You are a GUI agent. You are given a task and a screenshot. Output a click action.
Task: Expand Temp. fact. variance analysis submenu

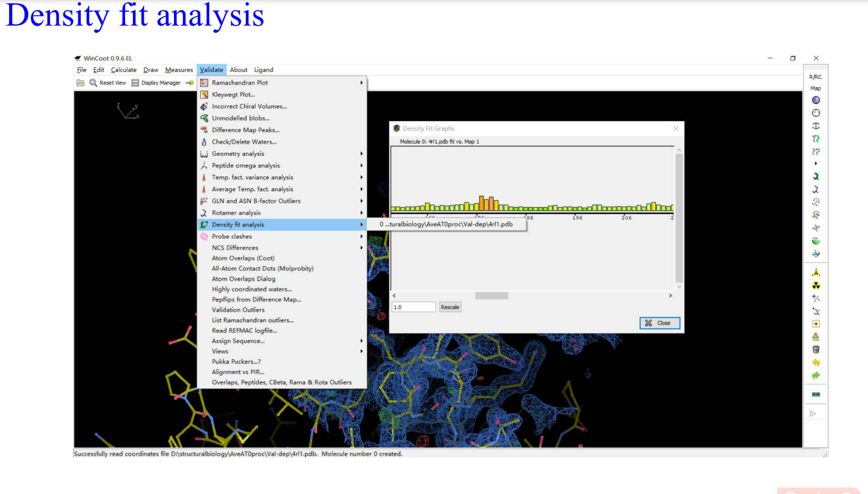pyautogui.click(x=282, y=178)
